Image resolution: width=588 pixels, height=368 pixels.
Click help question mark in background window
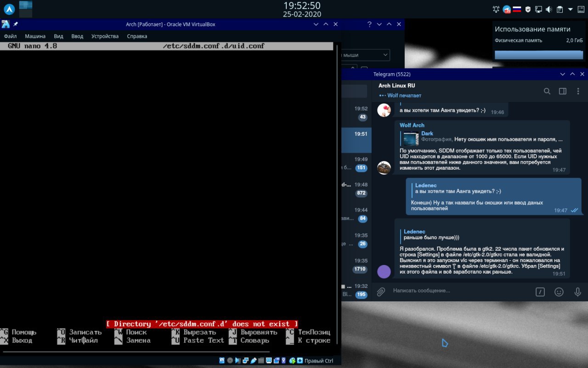pos(369,24)
